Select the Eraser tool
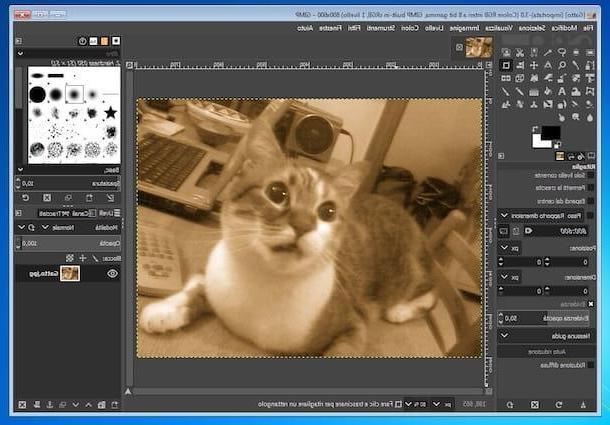 click(x=590, y=104)
